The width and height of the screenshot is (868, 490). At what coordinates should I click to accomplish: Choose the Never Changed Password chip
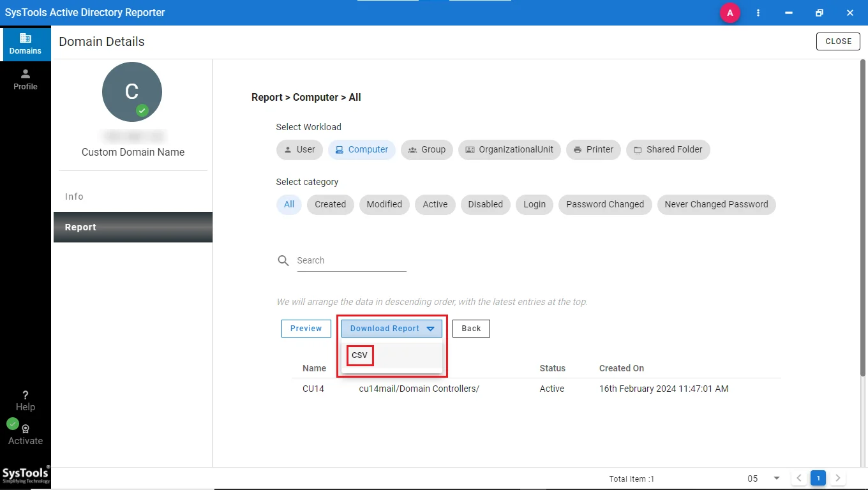(x=717, y=205)
